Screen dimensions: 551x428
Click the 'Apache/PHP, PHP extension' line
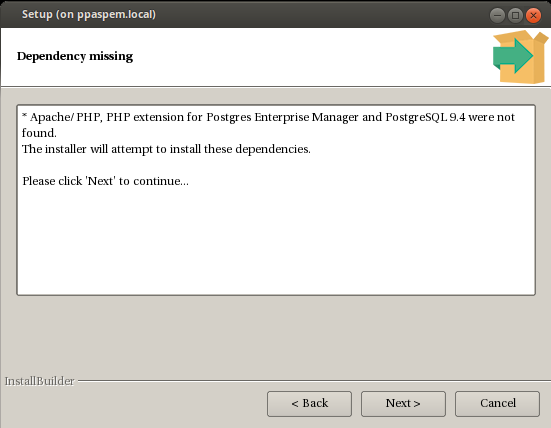268,117
